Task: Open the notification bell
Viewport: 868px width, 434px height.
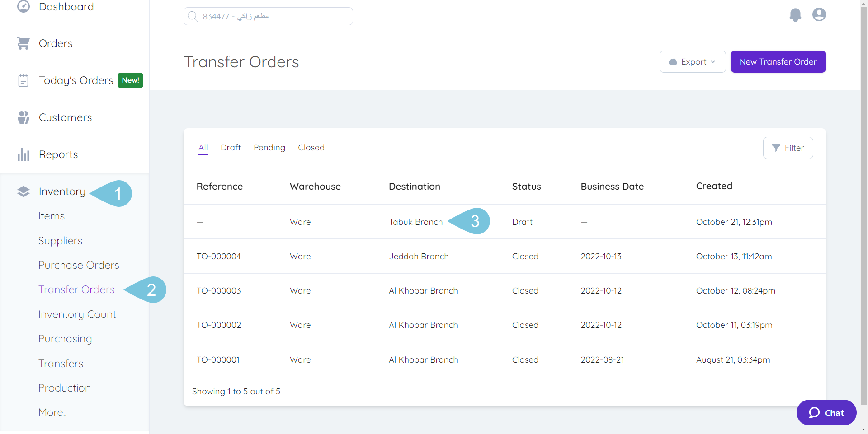Action: pos(795,14)
